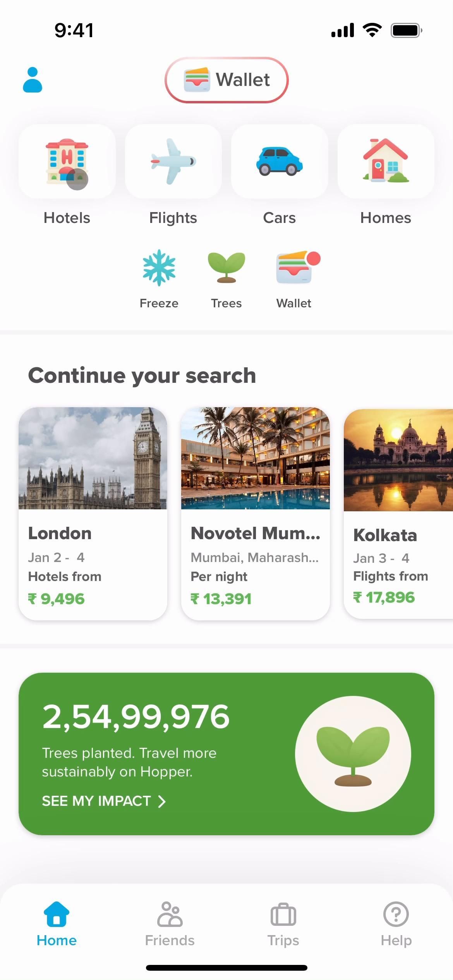This screenshot has width=453, height=980.
Task: Open the Novotel Mumbai hotel card
Action: tap(256, 513)
